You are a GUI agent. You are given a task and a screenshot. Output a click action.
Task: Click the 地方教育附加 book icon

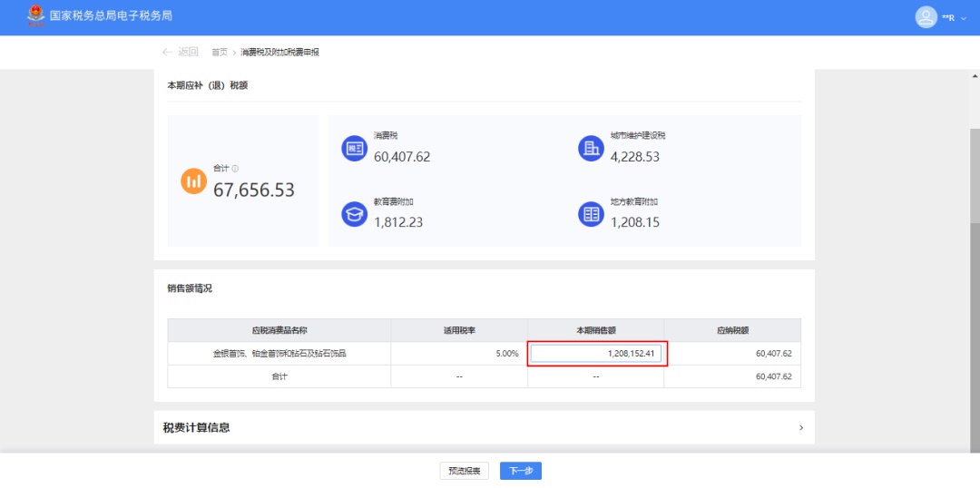(x=591, y=214)
